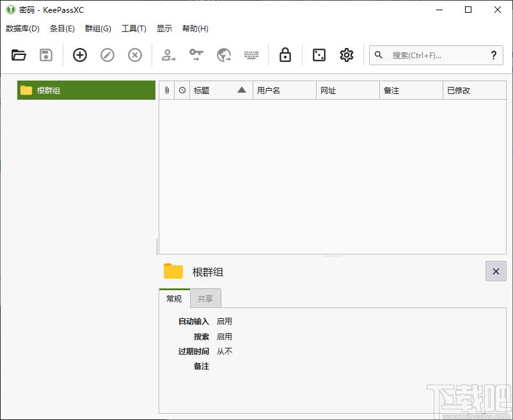Focus the 搜索(Ctrl+F) search field

tap(436, 55)
